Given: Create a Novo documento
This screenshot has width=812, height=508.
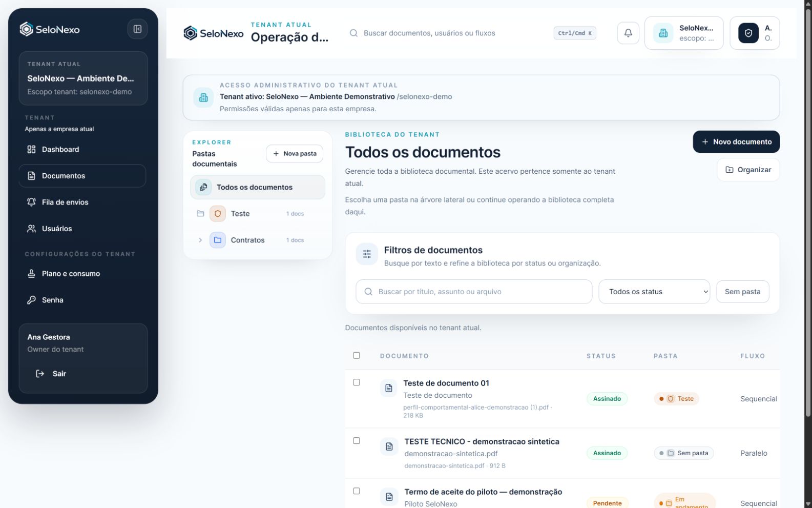Looking at the screenshot, I should [x=736, y=141].
